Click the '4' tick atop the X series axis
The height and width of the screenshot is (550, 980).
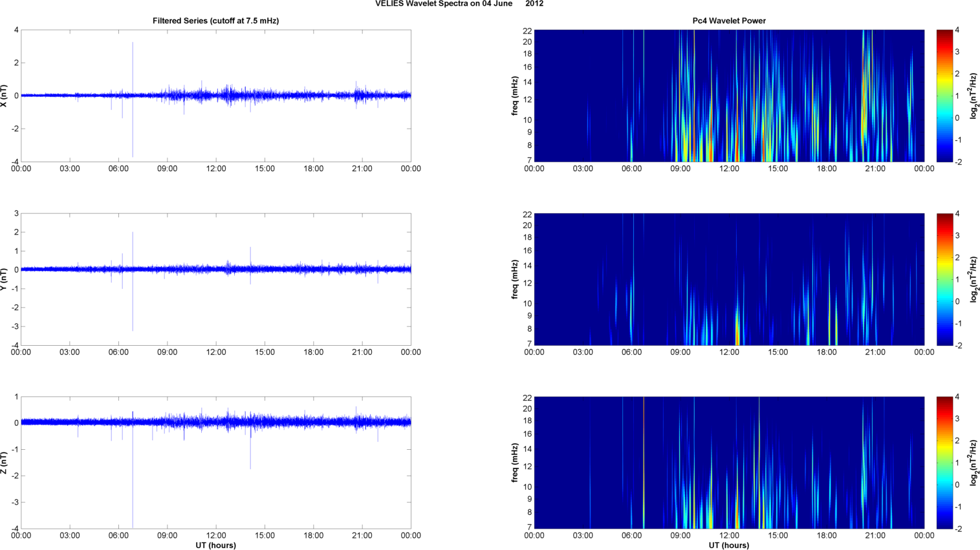coord(17,30)
